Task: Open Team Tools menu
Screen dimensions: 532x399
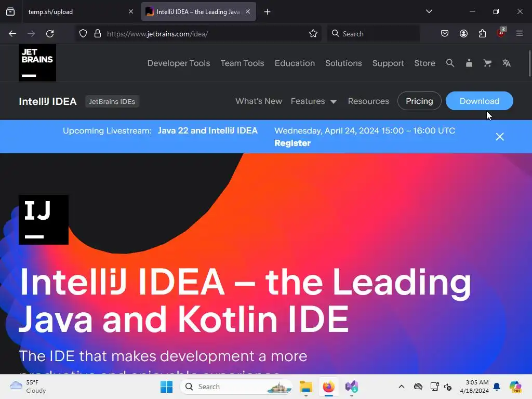Action: [x=242, y=63]
